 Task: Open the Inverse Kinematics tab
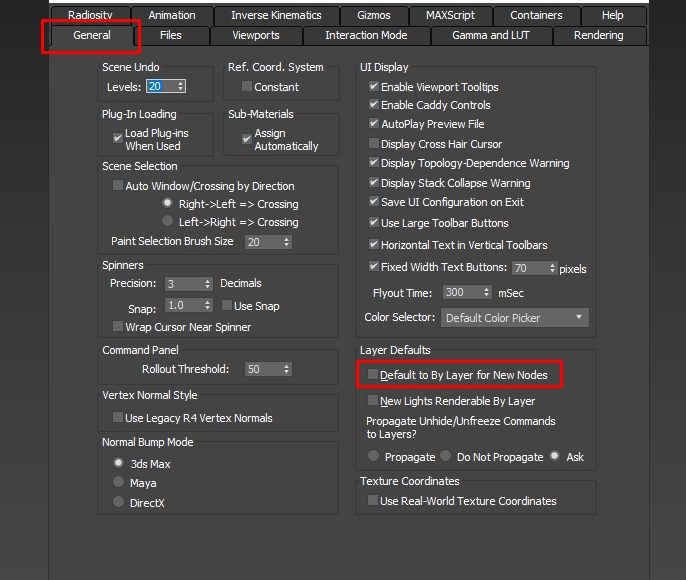[276, 15]
